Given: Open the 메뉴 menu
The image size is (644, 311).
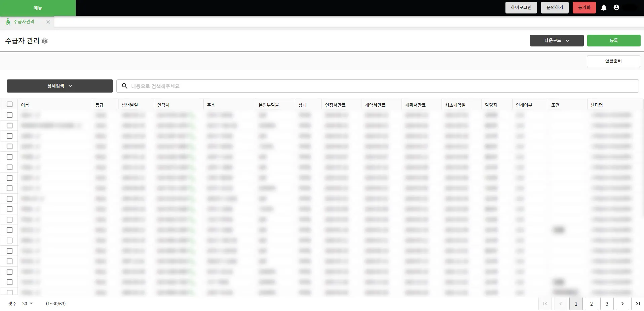Looking at the screenshot, I should pyautogui.click(x=38, y=8).
